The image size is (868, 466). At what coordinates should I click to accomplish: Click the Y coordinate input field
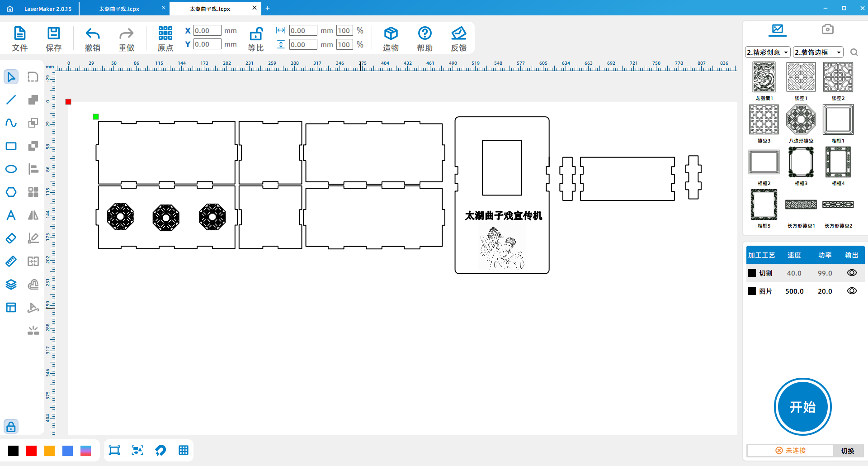[208, 44]
